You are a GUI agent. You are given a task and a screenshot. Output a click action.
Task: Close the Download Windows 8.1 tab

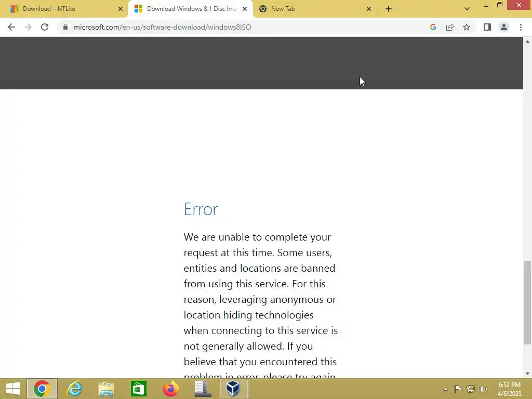[x=245, y=9]
